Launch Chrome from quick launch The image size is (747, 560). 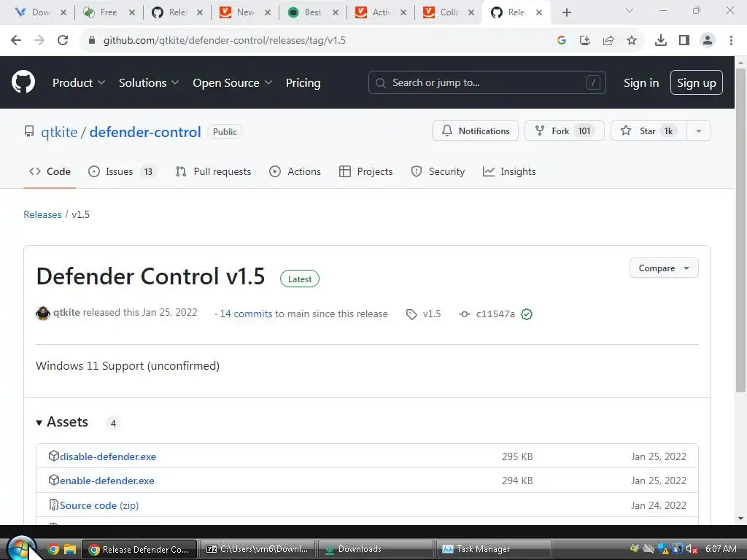click(53, 550)
